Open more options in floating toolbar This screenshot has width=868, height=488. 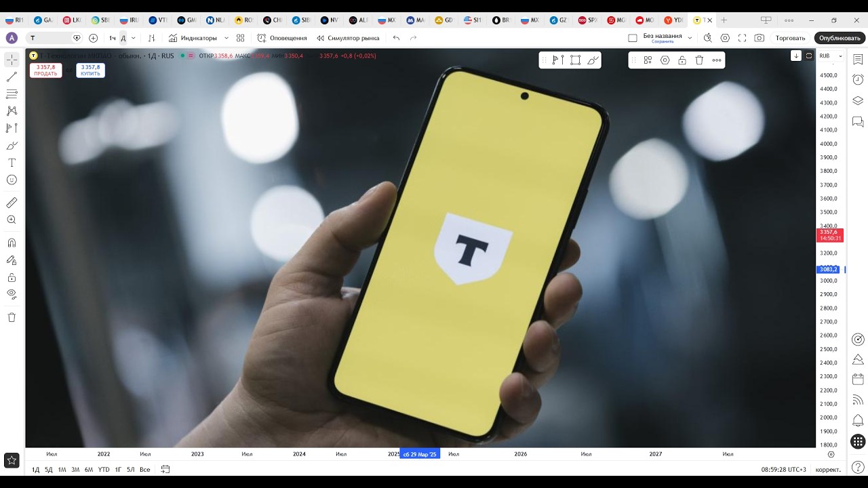(717, 60)
